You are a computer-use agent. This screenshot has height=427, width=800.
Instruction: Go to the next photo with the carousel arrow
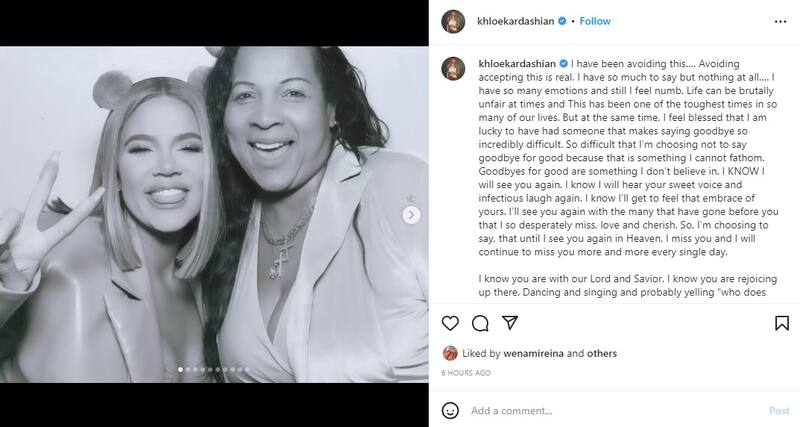tap(410, 215)
